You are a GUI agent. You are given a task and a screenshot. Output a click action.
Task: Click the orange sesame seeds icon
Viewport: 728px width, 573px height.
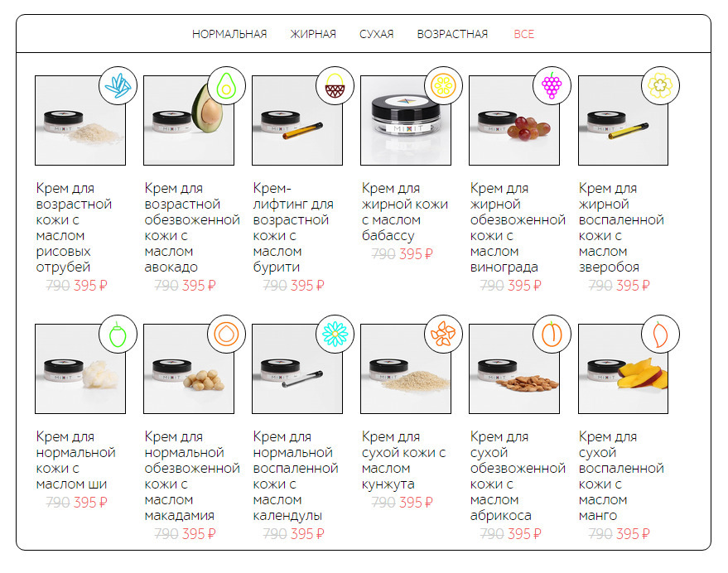pos(443,335)
